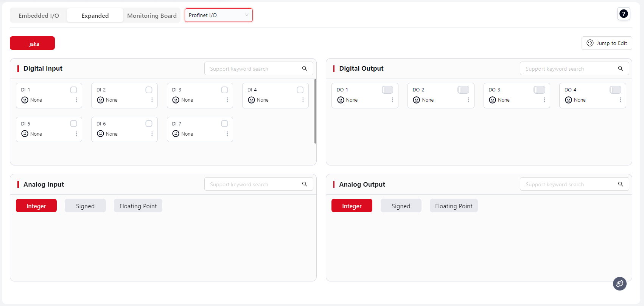Click the floating link icon at bottom right
This screenshot has width=644, height=306.
click(619, 284)
